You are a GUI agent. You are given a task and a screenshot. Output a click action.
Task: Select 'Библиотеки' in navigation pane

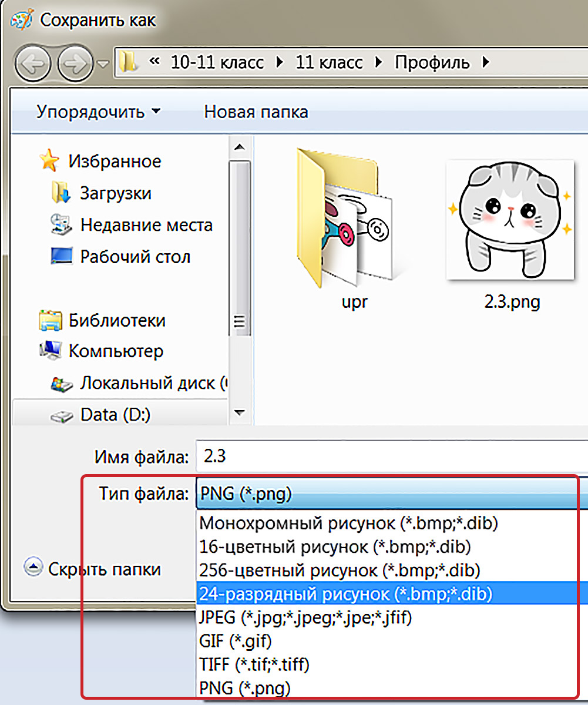point(117,321)
